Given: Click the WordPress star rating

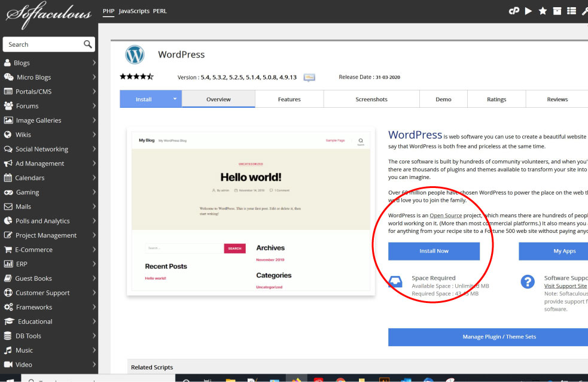Looking at the screenshot, I should 136,77.
